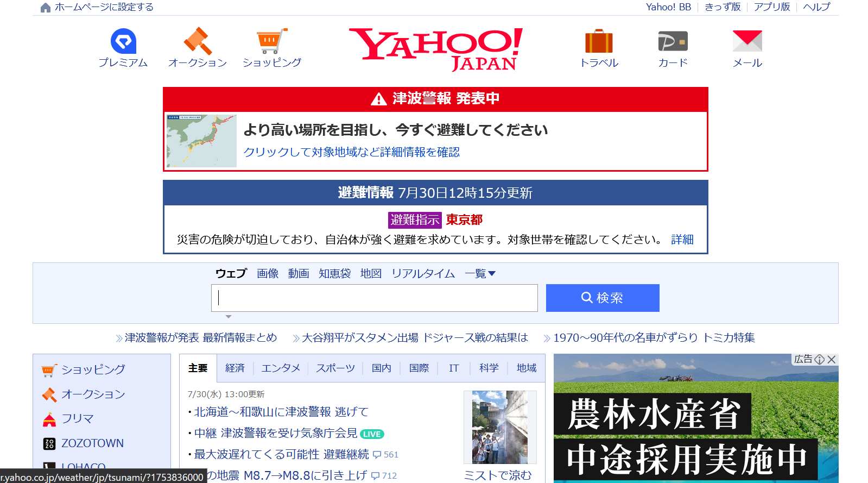868x483 pixels.
Task: Switch to the スポーツ news tab
Action: tap(335, 368)
